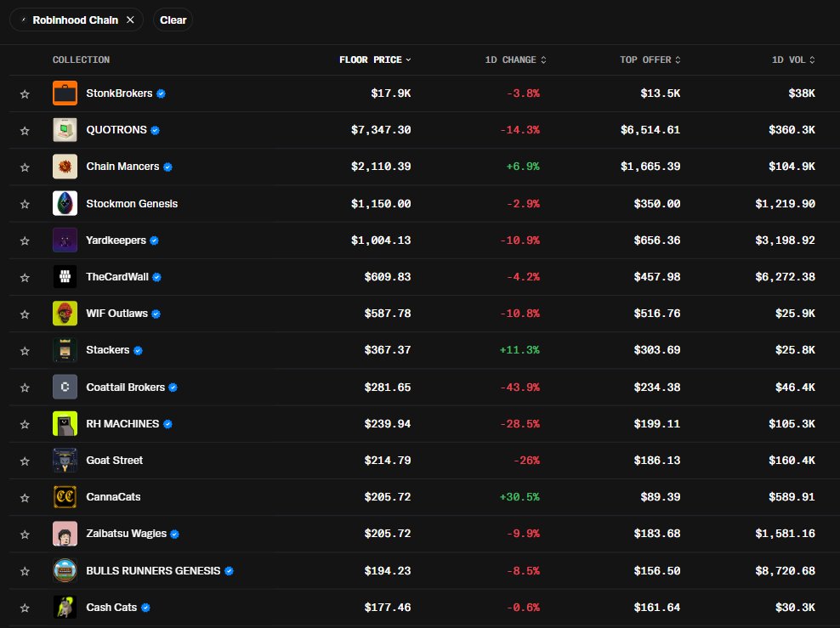View QUOTRONS blue verified checkmark
The height and width of the screenshot is (628, 840).
tap(156, 130)
